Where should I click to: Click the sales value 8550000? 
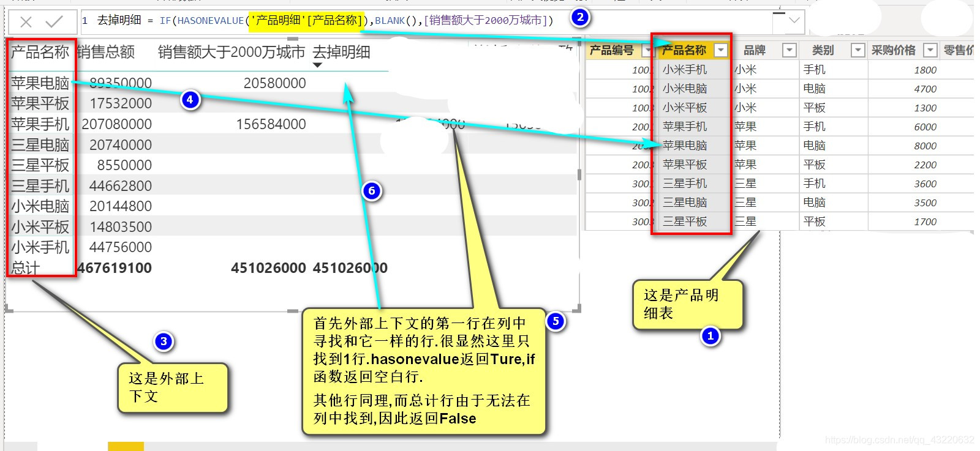[124, 165]
